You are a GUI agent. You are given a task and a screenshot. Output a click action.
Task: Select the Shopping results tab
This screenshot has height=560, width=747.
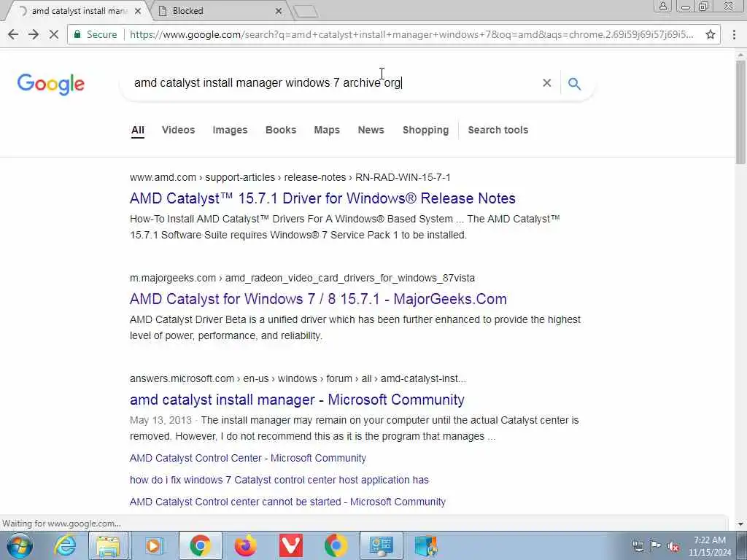tap(425, 130)
